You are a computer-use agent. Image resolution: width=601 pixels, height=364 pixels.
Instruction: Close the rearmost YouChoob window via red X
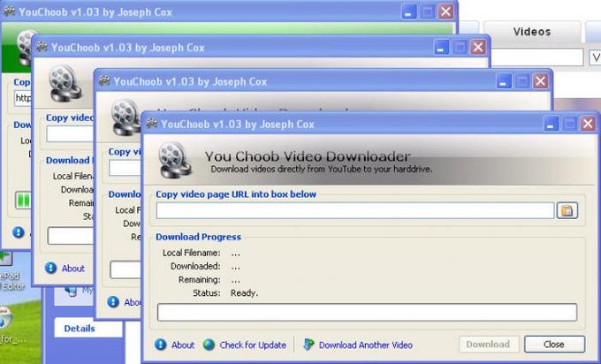click(x=445, y=11)
